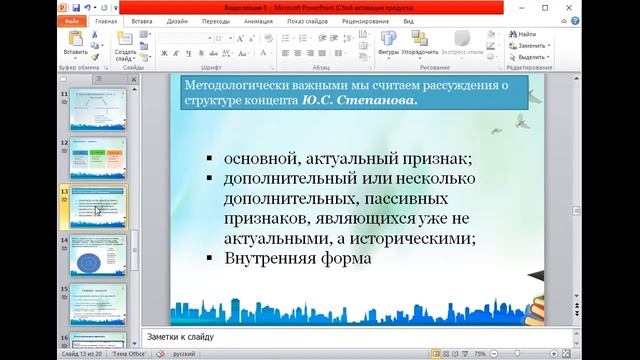Click the Copy icon in clipboard group
The width and height of the screenshot is (640, 360).
95,46
